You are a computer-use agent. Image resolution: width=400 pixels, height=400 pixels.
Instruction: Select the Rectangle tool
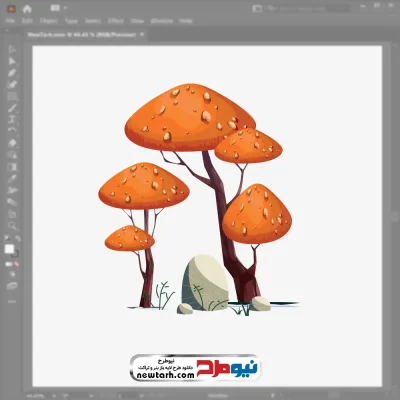(x=12, y=97)
